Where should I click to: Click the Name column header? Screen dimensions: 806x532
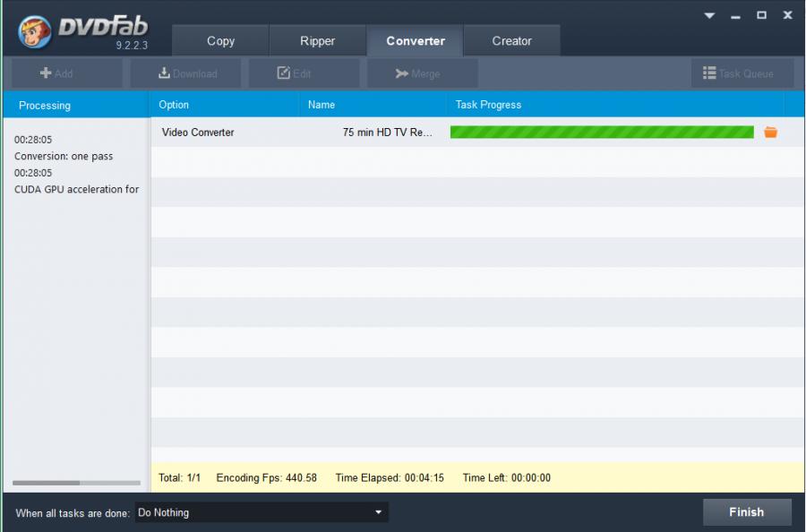pyautogui.click(x=373, y=105)
